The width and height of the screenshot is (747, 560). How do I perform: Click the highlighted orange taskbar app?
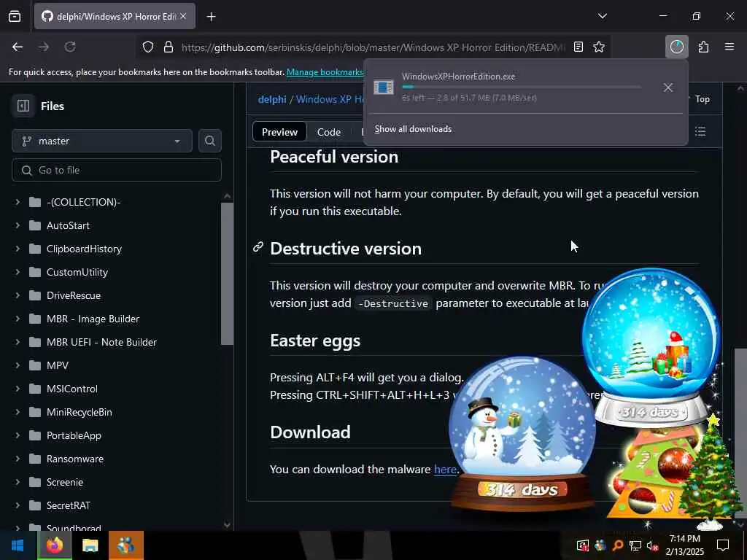[x=125, y=545]
